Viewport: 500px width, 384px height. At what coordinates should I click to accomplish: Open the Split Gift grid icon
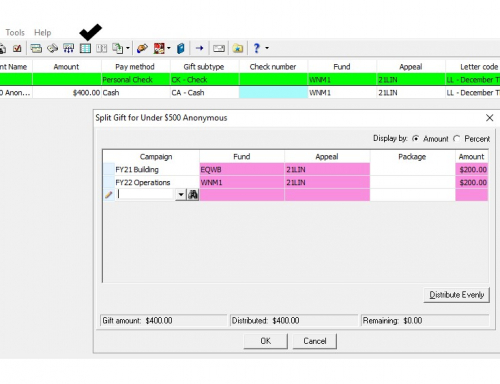click(x=85, y=48)
